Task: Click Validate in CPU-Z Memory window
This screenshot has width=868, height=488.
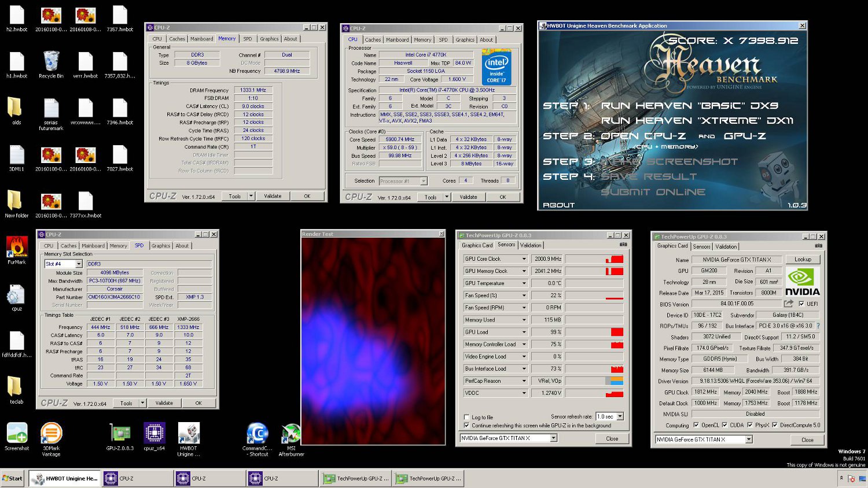Action: click(273, 196)
